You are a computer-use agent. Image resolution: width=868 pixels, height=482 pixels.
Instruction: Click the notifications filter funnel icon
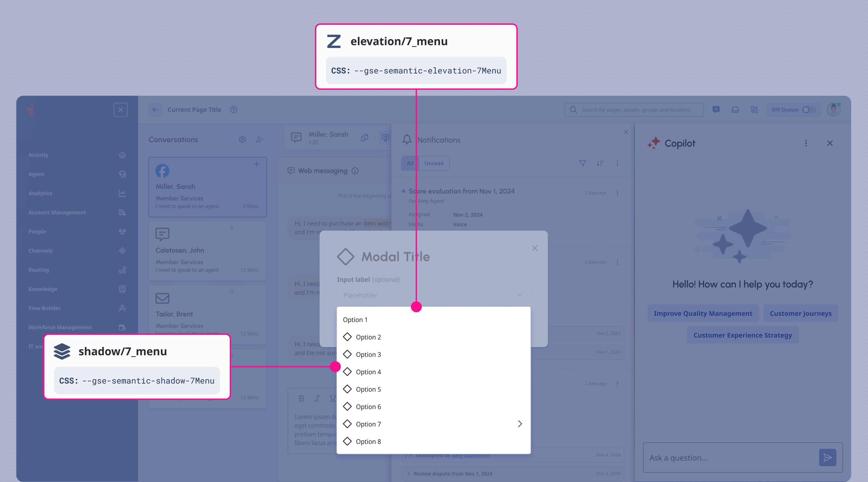[x=582, y=163]
